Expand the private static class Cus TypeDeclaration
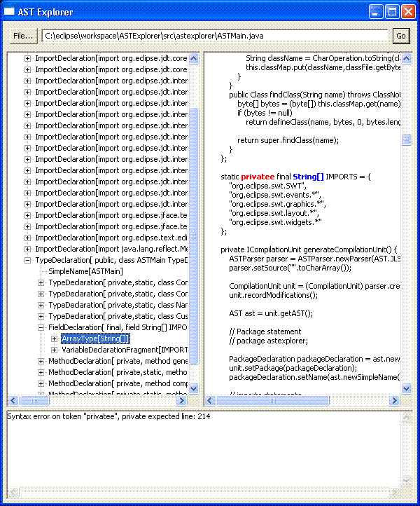This screenshot has width=420, height=506. (x=41, y=316)
